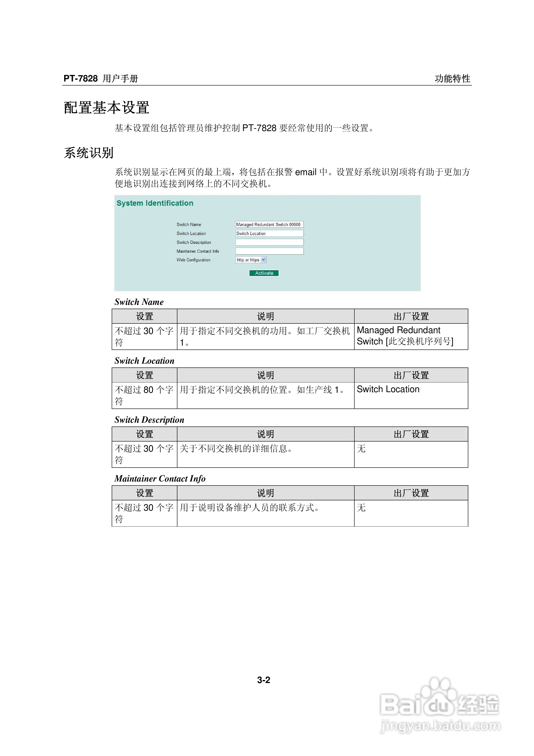Click the Maintainer Contact Info table caption
Viewport: 534px width, 756px height.
click(x=160, y=479)
